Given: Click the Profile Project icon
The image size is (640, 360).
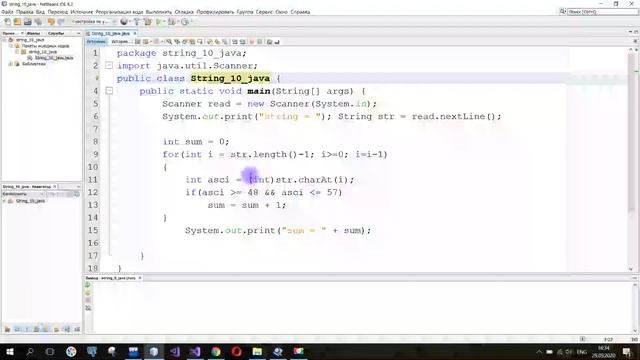Looking at the screenshot, I should (185, 22).
